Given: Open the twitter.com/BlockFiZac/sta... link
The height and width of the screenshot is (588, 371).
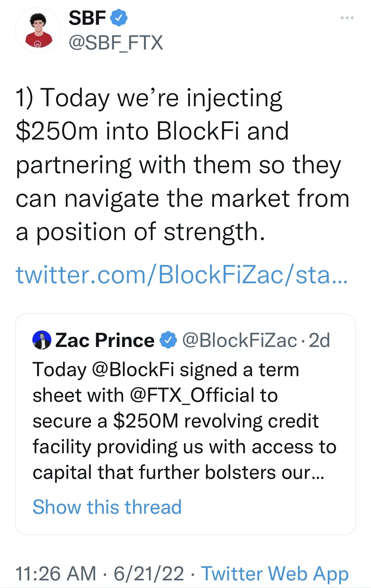Looking at the screenshot, I should click(182, 275).
